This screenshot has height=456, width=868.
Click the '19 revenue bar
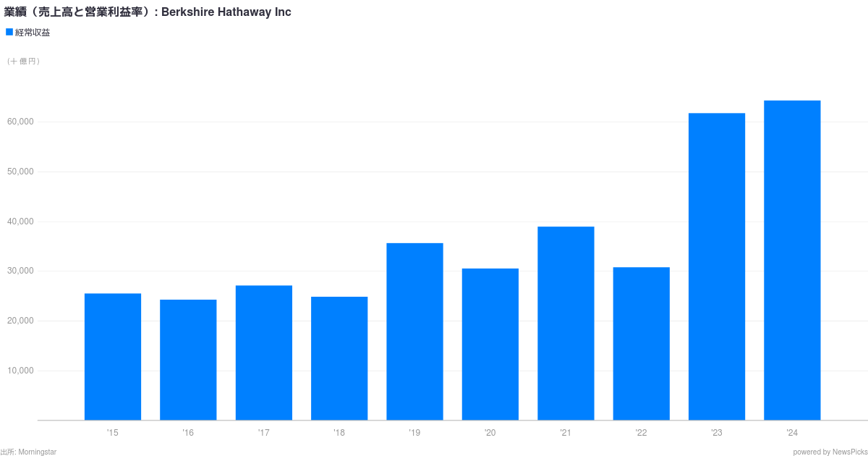(x=414, y=332)
